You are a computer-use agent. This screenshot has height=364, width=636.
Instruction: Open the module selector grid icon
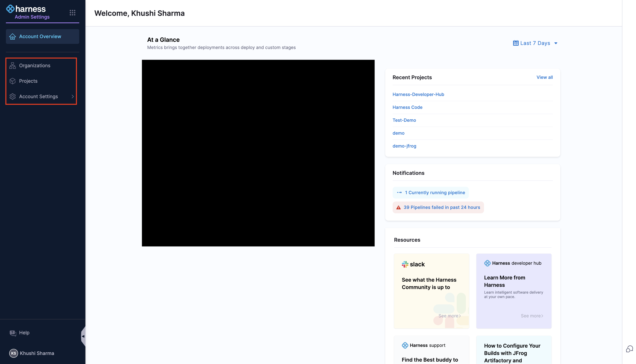point(73,13)
